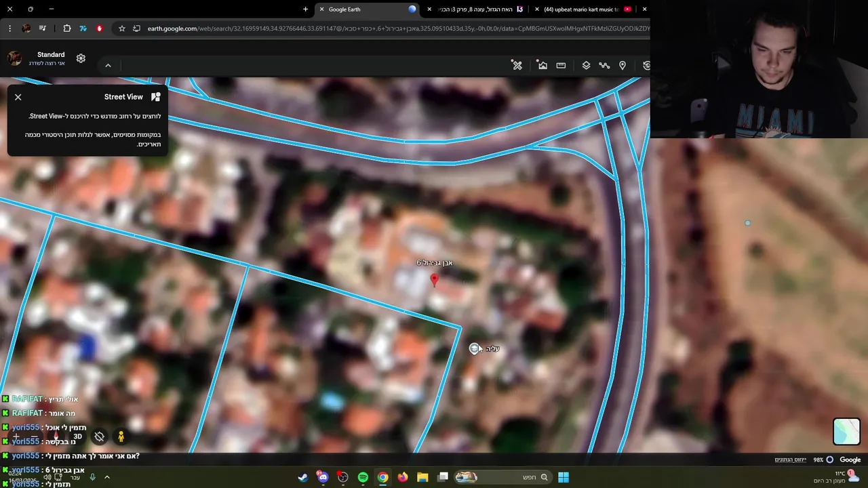868x488 pixels.
Task: Open Task View on the taskbar
Action: (x=443, y=477)
